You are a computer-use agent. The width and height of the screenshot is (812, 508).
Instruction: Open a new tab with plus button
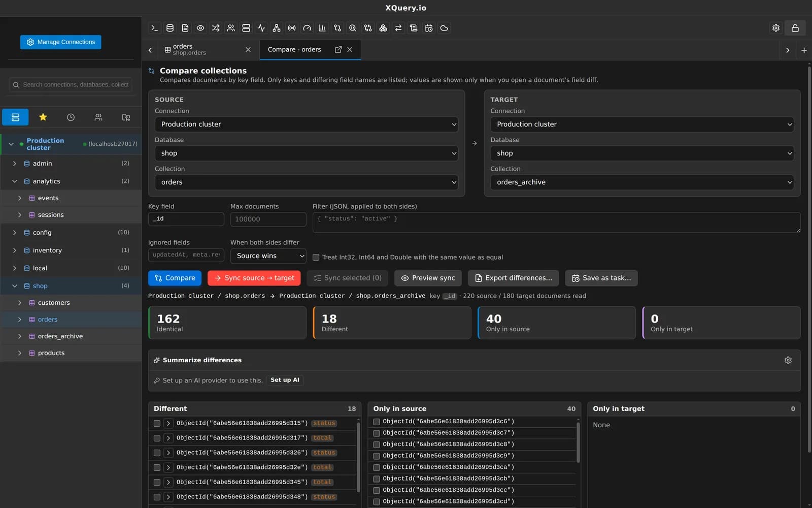[804, 50]
